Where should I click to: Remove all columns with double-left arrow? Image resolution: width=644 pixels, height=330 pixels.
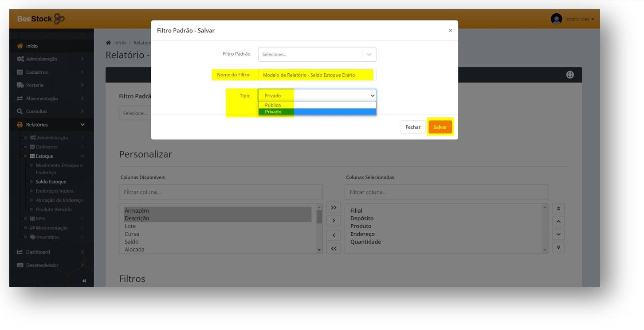[x=334, y=249]
